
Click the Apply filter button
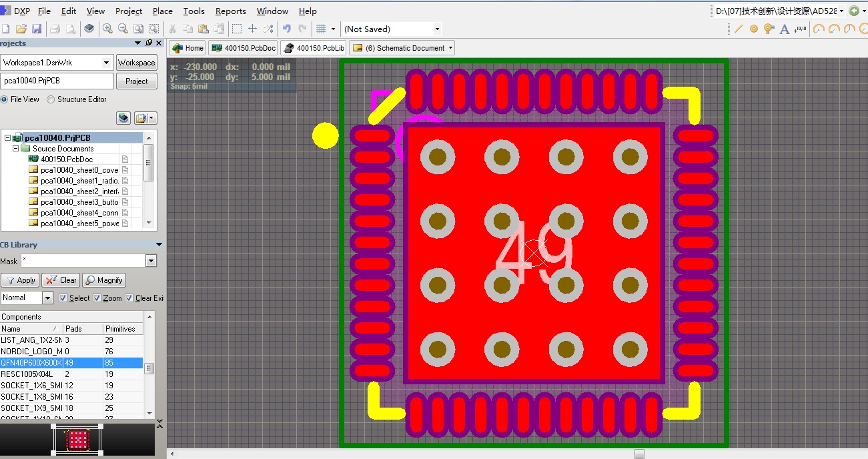click(x=21, y=280)
